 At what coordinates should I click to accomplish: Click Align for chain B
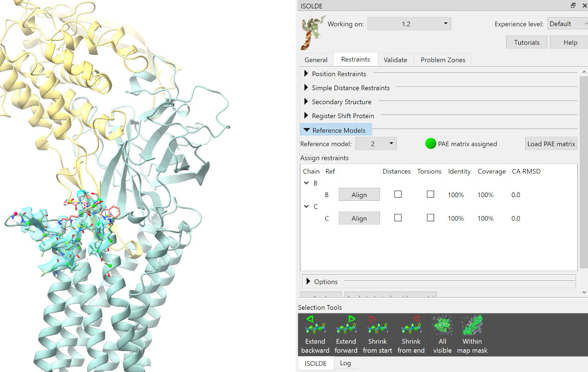[359, 195]
